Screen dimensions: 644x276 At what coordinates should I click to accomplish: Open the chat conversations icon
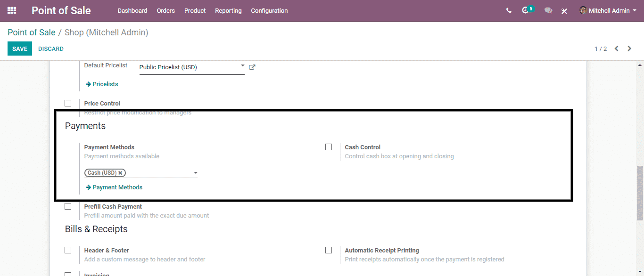[x=548, y=10]
